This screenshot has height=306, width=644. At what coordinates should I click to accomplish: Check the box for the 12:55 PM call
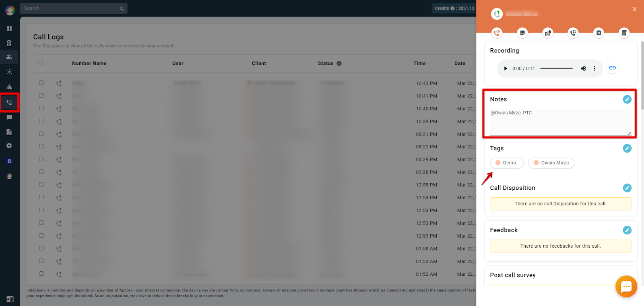click(x=41, y=184)
